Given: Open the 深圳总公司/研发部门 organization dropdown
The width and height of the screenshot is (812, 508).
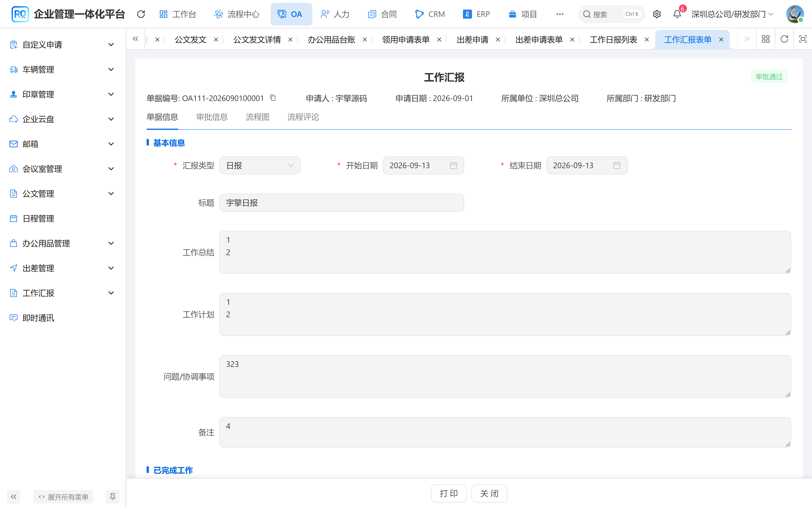Looking at the screenshot, I should point(732,14).
